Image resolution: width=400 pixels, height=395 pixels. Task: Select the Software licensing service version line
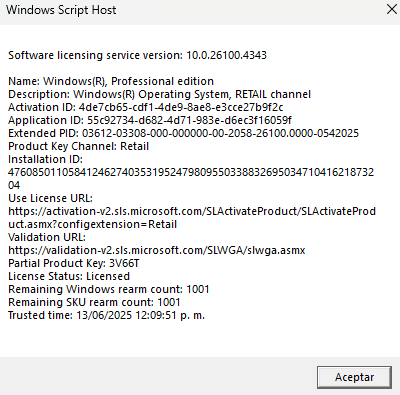coord(137,55)
